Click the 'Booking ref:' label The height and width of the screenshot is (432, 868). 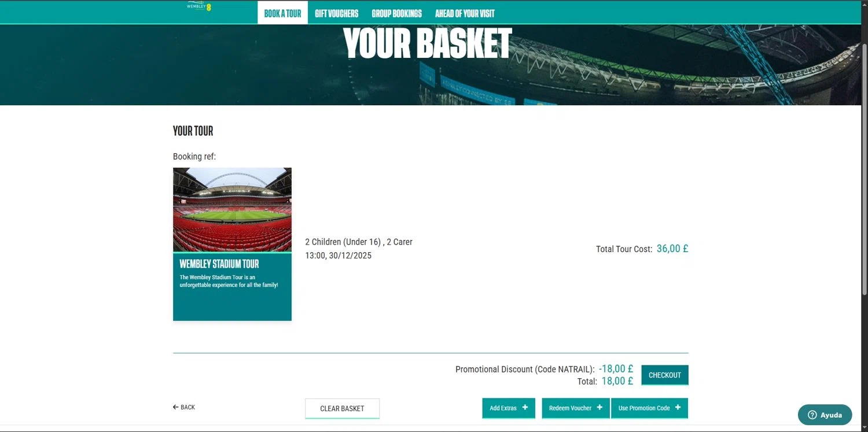194,156
